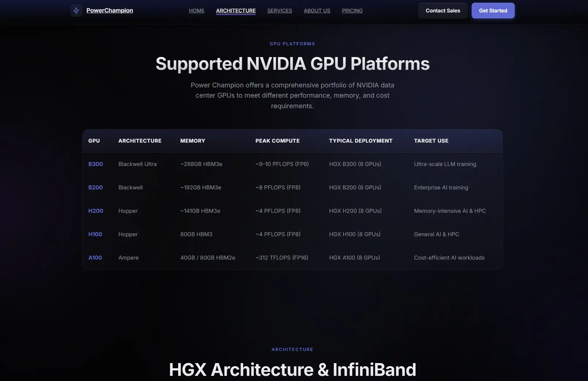This screenshot has height=381, width=588.
Task: Click the Memory-intensive AI & HPC cell
Action: point(450,211)
